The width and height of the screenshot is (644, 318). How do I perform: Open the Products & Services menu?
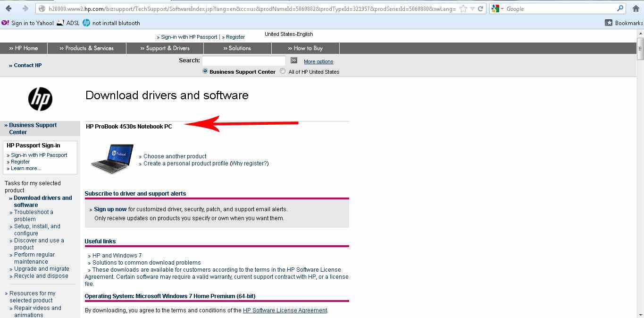coord(87,48)
